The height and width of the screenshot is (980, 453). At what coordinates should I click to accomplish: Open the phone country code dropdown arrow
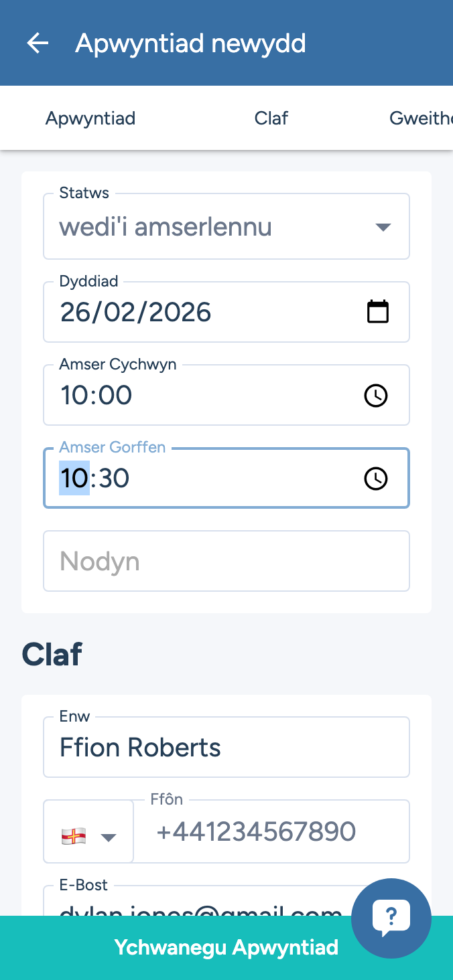(108, 837)
